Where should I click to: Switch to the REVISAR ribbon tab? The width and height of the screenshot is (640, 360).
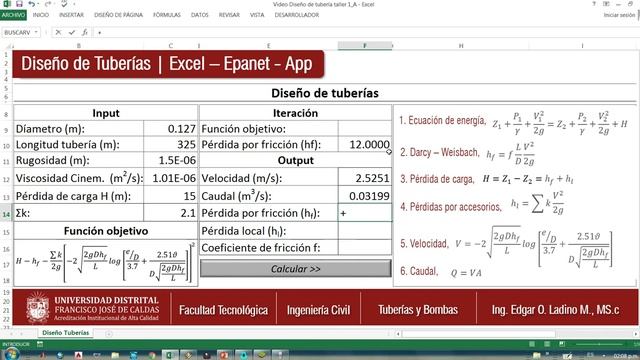click(x=229, y=15)
